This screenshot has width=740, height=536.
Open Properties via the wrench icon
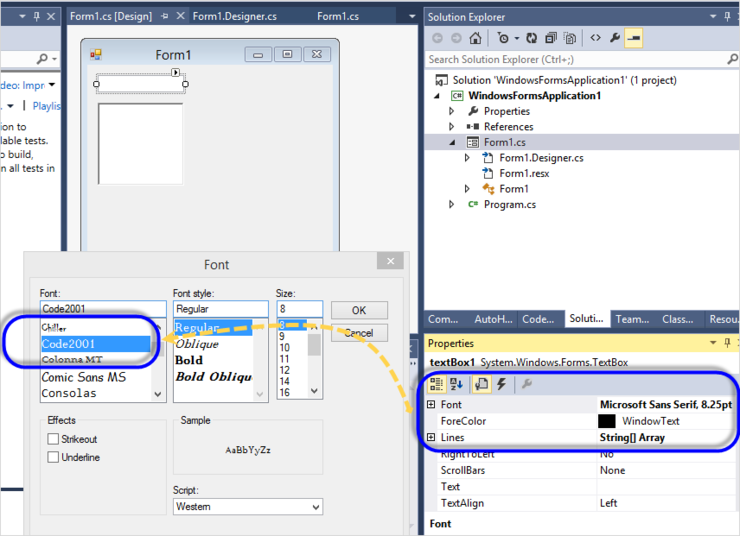coord(615,38)
